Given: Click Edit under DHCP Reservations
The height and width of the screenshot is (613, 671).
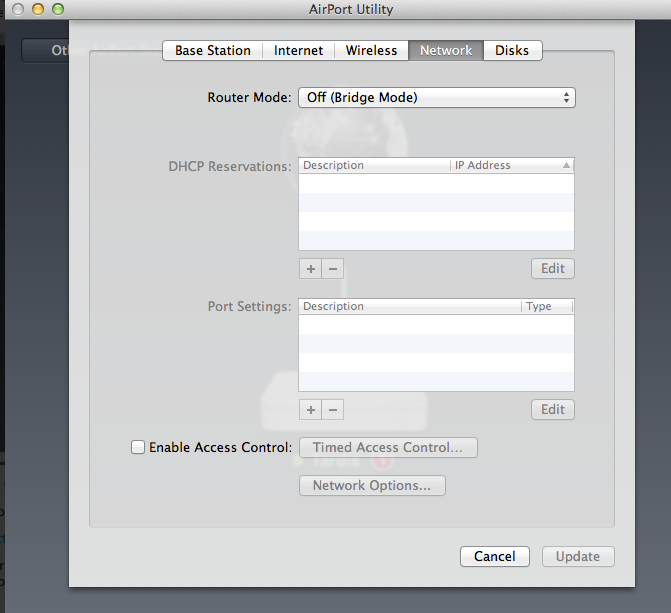Looking at the screenshot, I should pos(553,268).
